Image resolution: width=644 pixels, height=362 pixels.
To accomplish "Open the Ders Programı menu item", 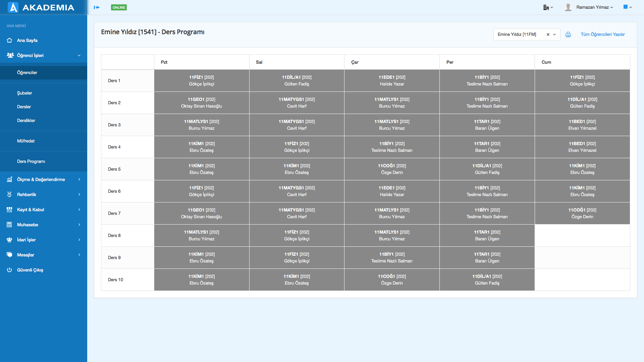I will (31, 161).
